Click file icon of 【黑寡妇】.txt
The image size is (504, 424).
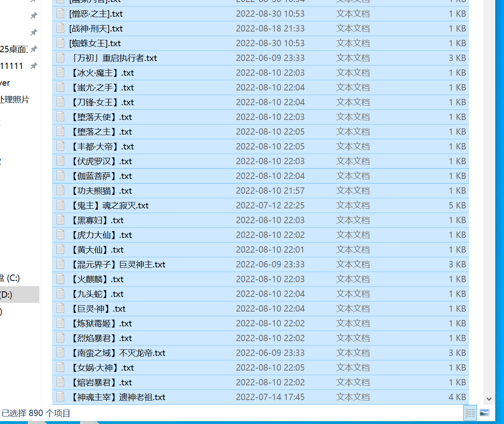point(61,220)
